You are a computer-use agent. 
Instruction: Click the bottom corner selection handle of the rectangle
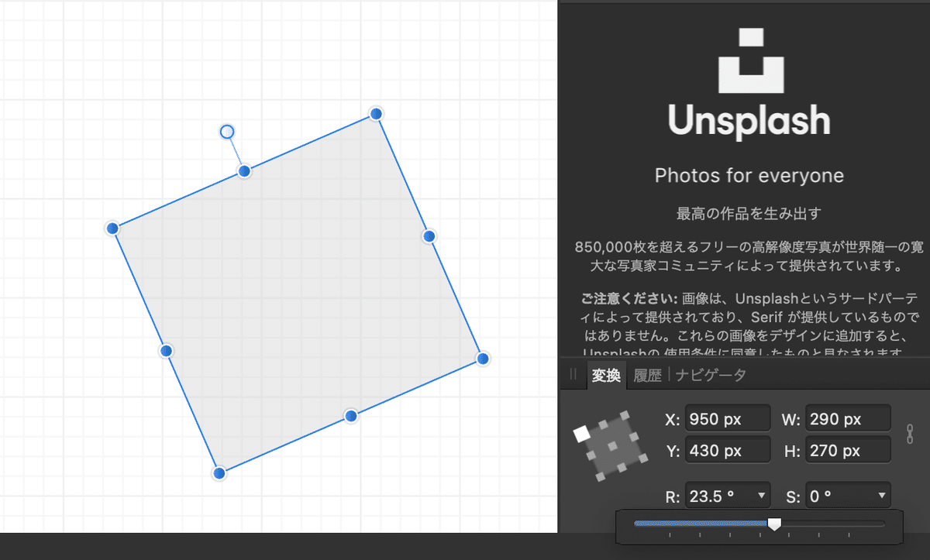(x=219, y=472)
